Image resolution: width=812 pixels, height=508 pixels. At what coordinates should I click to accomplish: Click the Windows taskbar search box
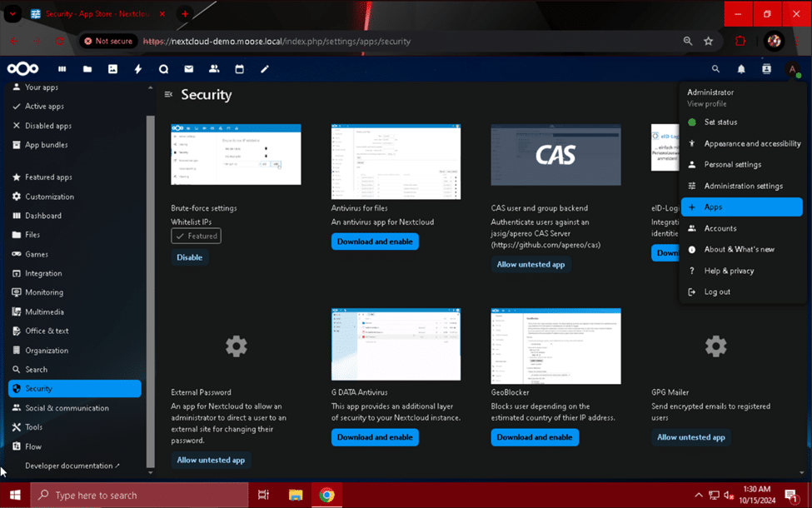pyautogui.click(x=140, y=495)
